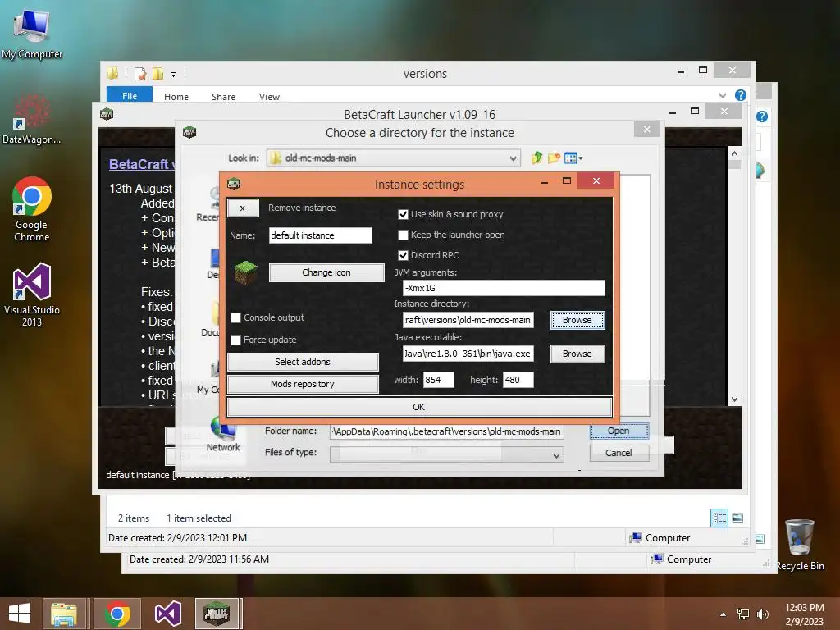Screen dimensions: 840x630
Task: Click the changelog scrollbar up arrow
Action: (734, 153)
